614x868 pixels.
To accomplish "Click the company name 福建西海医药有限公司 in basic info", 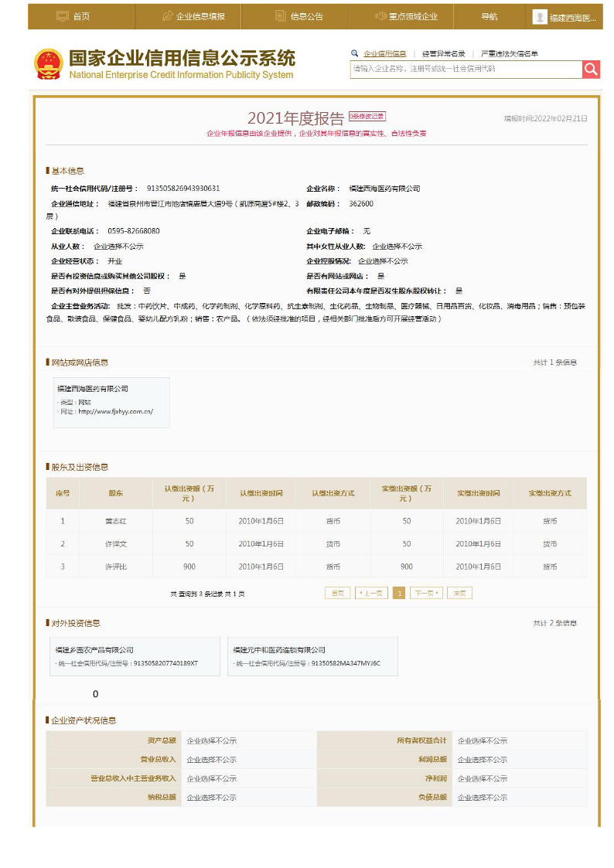I will pos(384,189).
